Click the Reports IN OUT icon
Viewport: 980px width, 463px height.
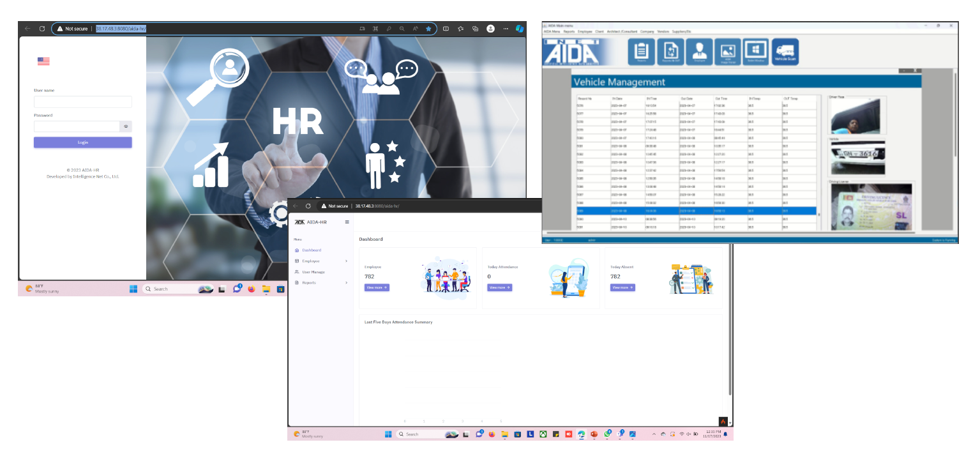point(670,52)
